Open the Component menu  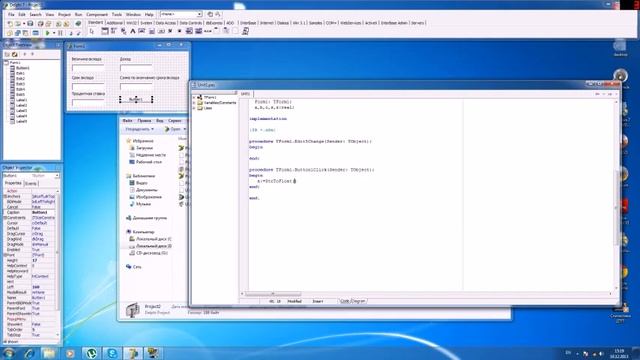(x=97, y=14)
